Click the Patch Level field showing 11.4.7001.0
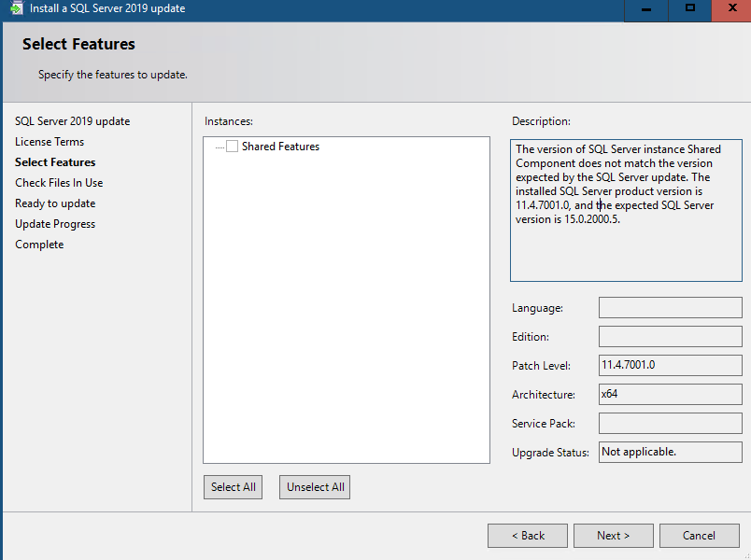751x560 pixels. [x=670, y=365]
